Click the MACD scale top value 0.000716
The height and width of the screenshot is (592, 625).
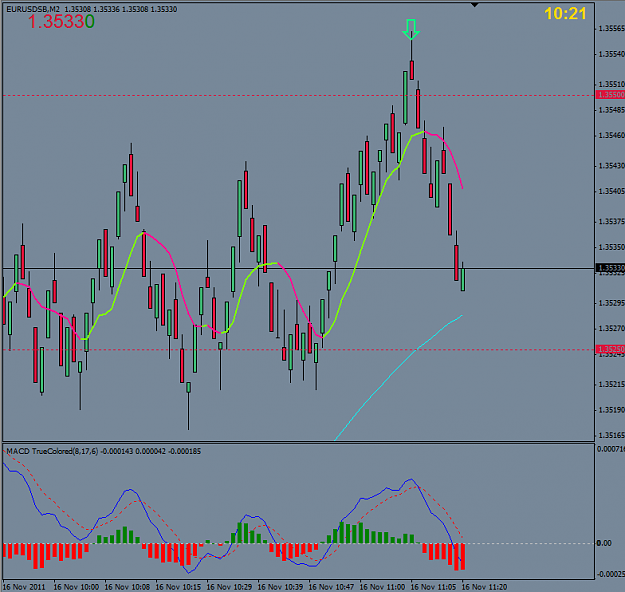(x=611, y=449)
